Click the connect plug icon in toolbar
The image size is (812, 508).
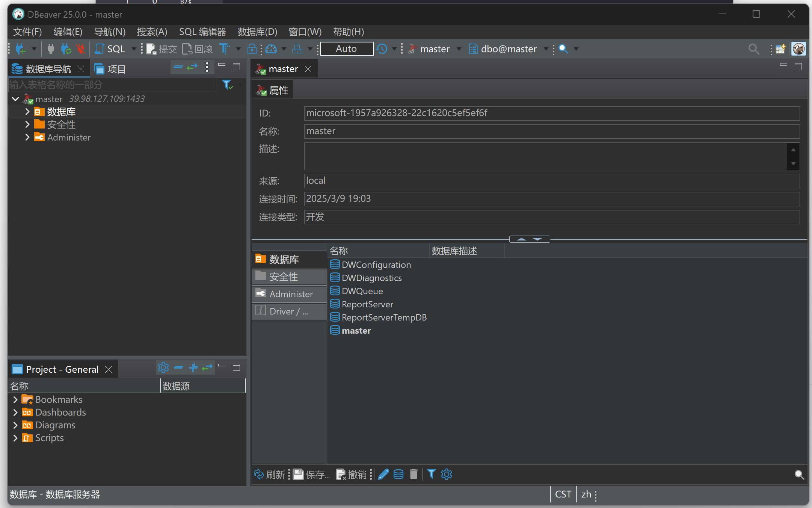tap(51, 49)
